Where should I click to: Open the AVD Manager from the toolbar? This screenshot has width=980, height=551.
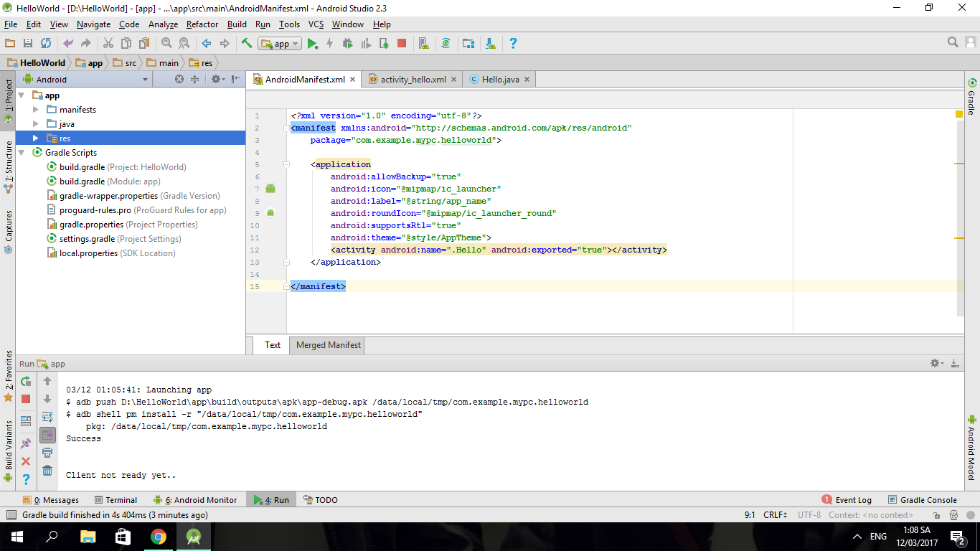click(423, 44)
